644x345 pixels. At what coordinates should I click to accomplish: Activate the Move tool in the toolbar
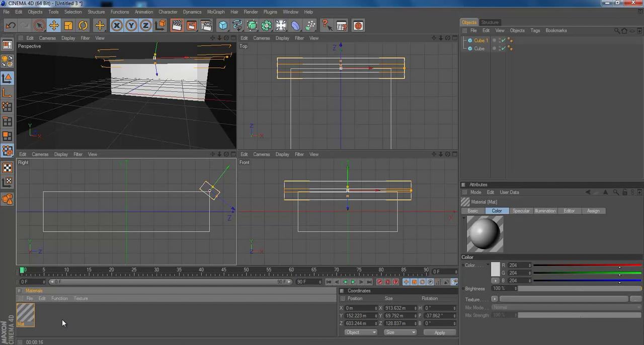(54, 25)
